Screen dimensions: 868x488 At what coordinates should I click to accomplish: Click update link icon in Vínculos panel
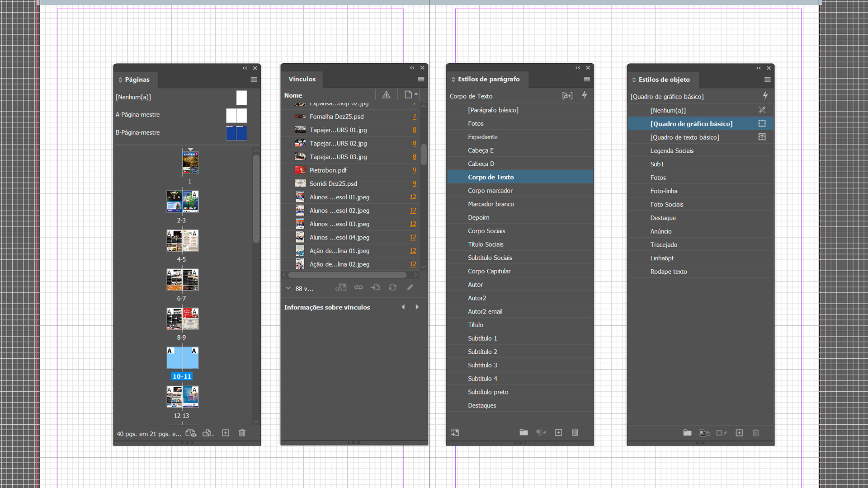pyautogui.click(x=392, y=287)
